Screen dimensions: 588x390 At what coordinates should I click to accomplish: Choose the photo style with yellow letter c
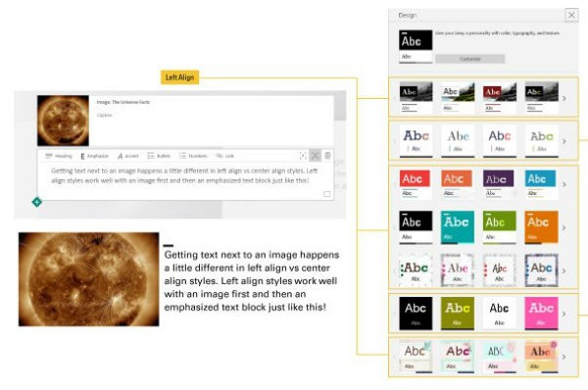coord(542,98)
